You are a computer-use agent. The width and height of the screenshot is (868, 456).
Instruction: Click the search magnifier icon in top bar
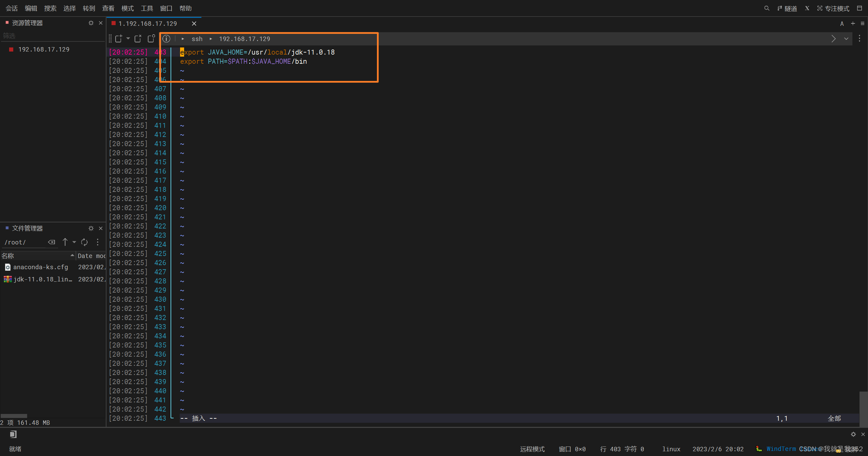pyautogui.click(x=767, y=8)
